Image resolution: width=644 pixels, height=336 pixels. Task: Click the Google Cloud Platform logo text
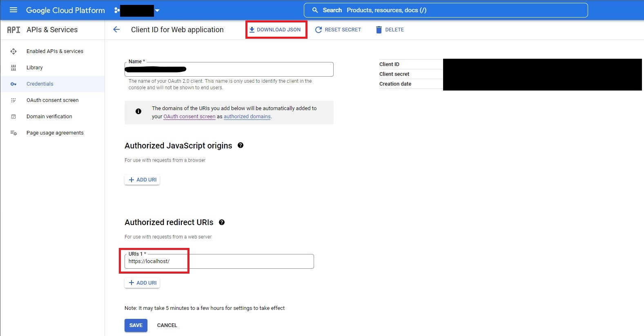(x=65, y=10)
